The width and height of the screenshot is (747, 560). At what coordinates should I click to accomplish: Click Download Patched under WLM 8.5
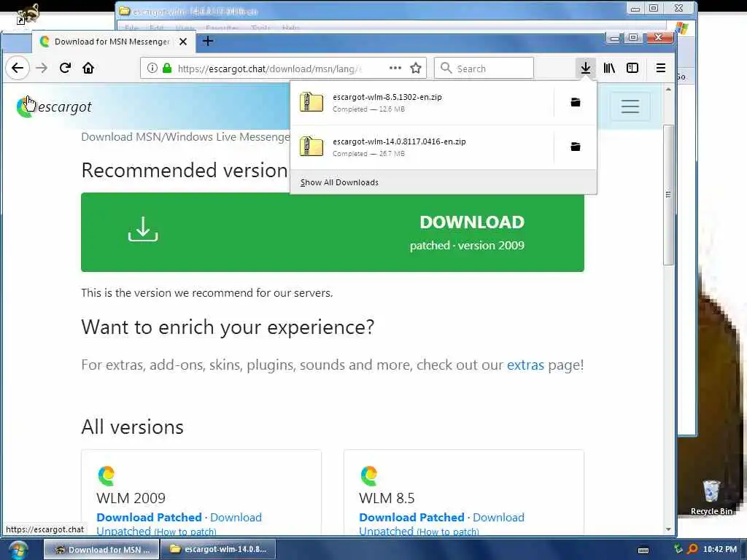411,517
